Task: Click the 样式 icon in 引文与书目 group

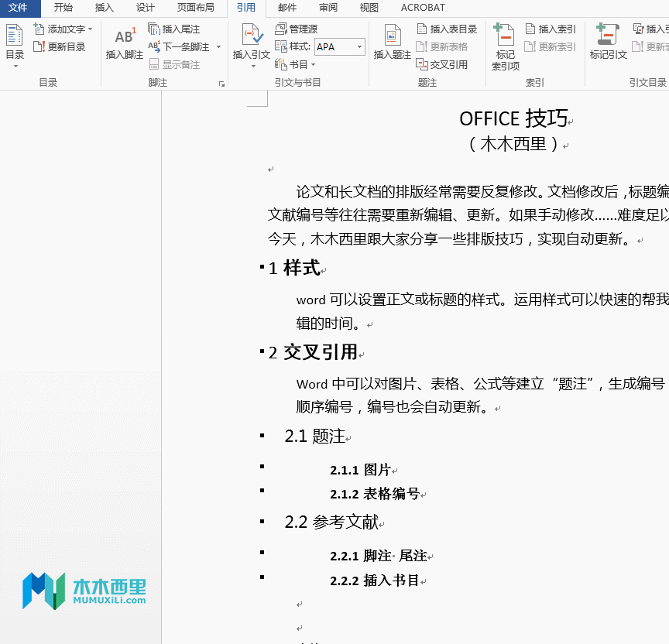Action: click(x=281, y=46)
